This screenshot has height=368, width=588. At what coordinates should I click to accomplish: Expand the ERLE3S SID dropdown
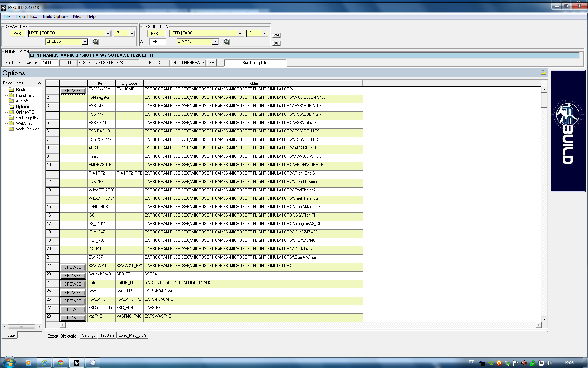(x=85, y=42)
